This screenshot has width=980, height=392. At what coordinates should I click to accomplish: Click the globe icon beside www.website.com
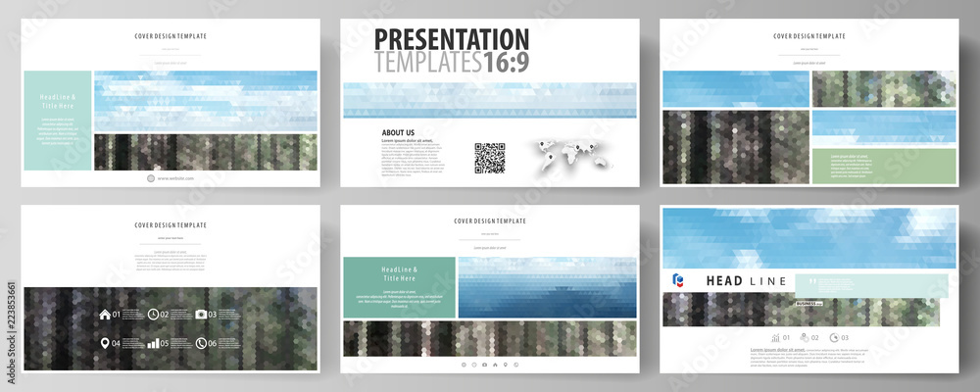(x=151, y=178)
